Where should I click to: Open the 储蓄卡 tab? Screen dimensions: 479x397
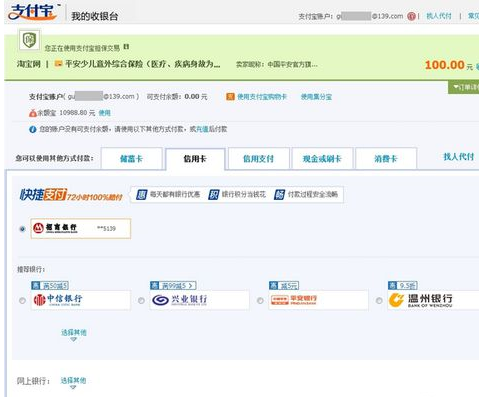point(131,159)
